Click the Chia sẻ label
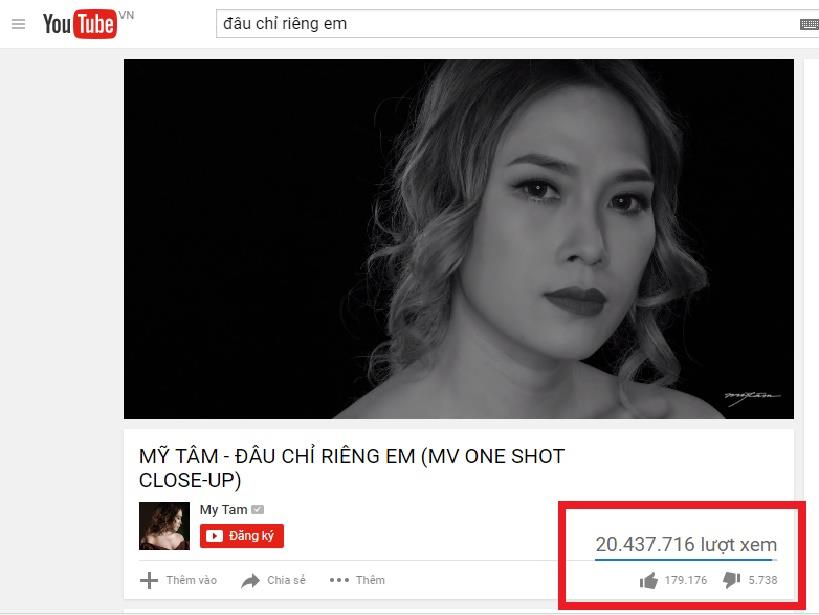The width and height of the screenshot is (819, 615). 286,581
